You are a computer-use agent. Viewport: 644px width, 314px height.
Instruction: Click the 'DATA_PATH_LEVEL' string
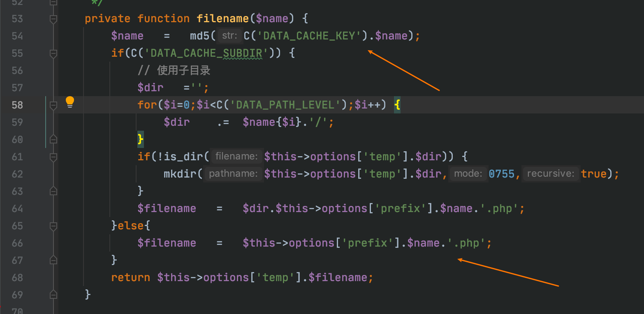[x=284, y=105]
